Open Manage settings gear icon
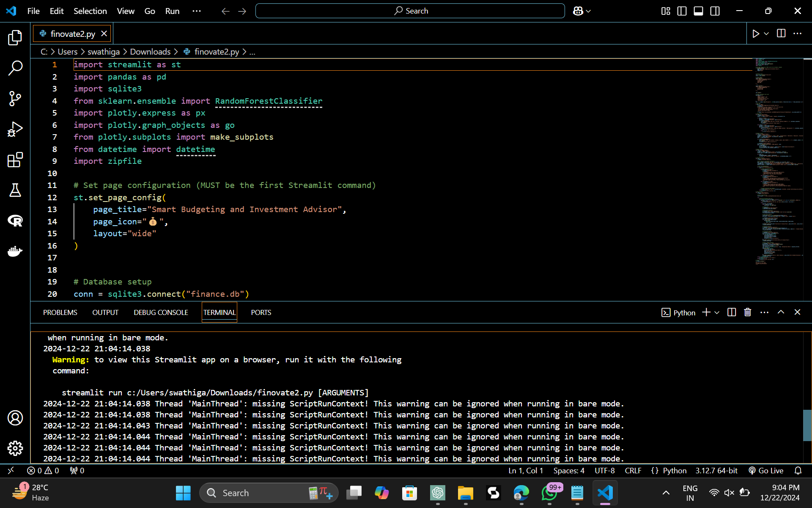Screen dimensions: 812x508 15,448
